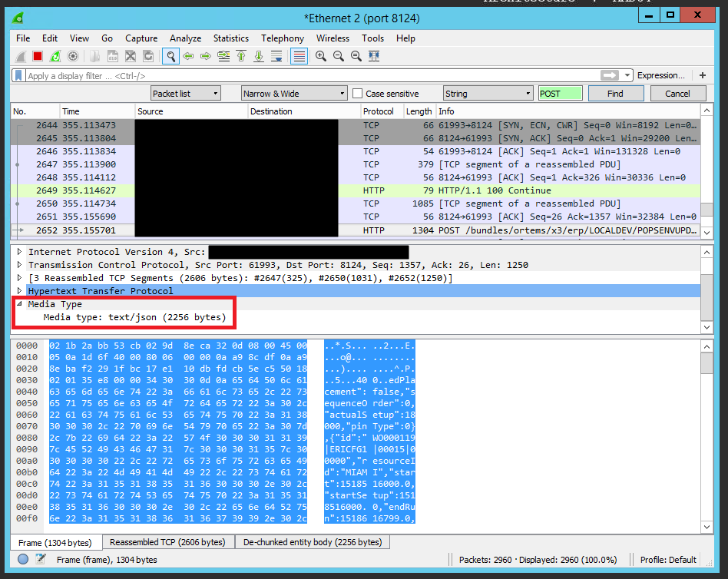Click the POST search text field
This screenshot has height=579, width=728.
(x=560, y=94)
